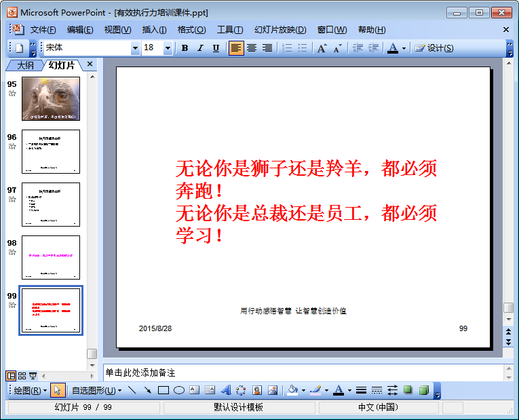Image resolution: width=519 pixels, height=420 pixels.
Task: Insert WordArt from drawing toolbar
Action: (226, 390)
